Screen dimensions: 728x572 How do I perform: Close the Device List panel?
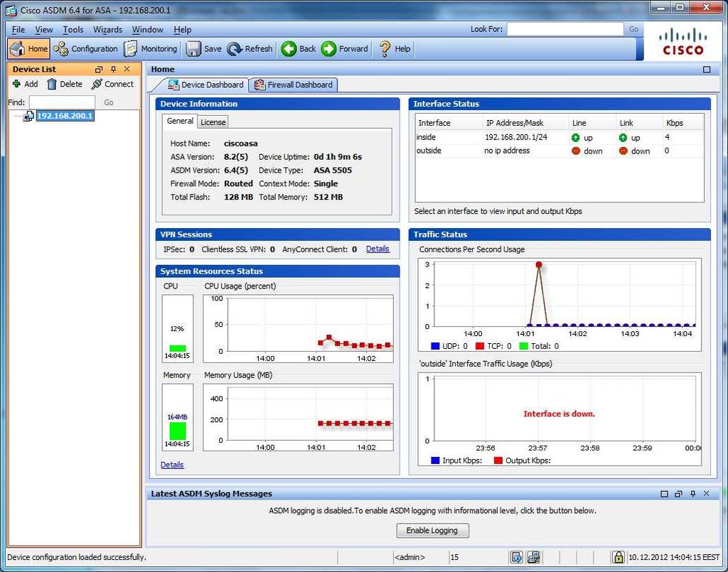pos(127,69)
